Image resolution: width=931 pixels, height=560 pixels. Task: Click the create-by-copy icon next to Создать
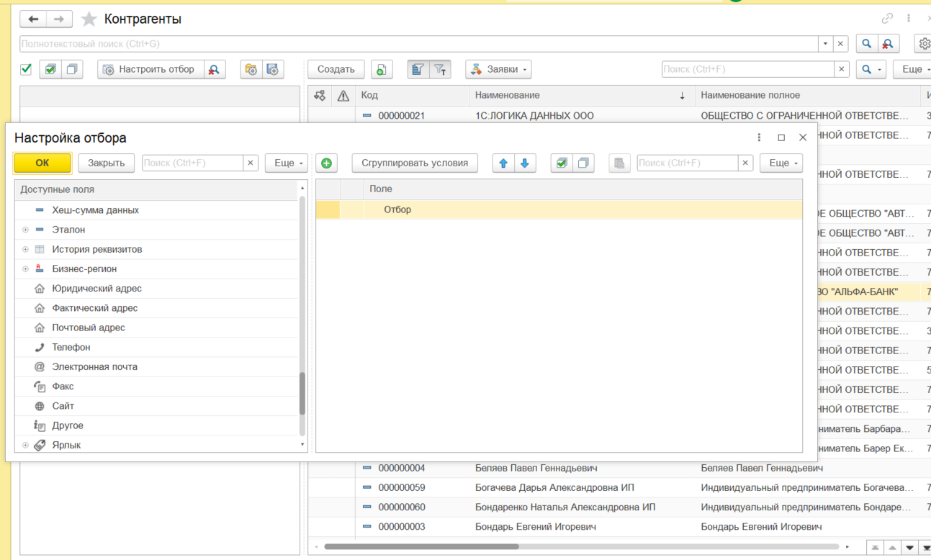pos(382,69)
